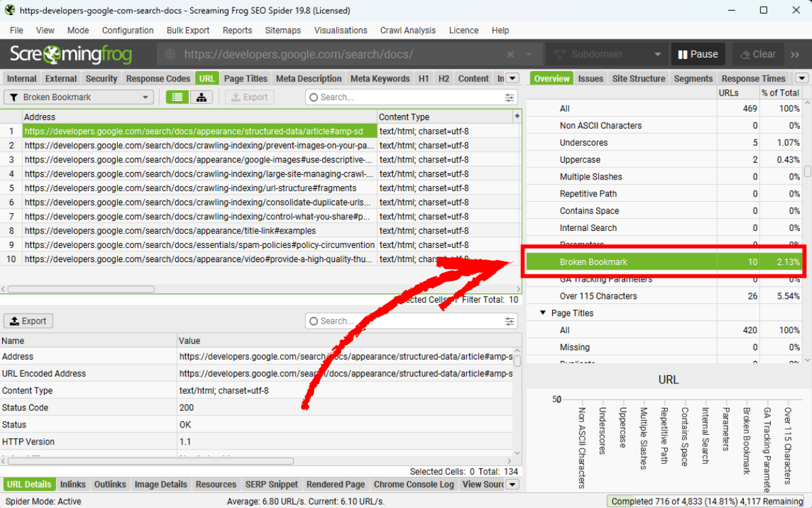Viewport: 812px width, 508px height.
Task: Clear the URL bar with X icon
Action: click(511, 54)
